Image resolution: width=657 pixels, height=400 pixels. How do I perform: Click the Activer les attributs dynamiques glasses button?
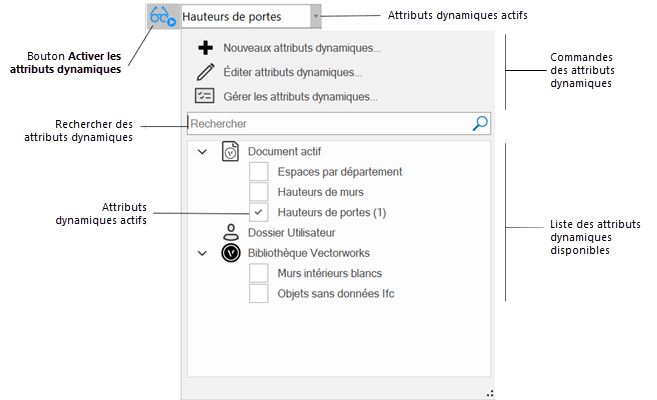point(163,16)
